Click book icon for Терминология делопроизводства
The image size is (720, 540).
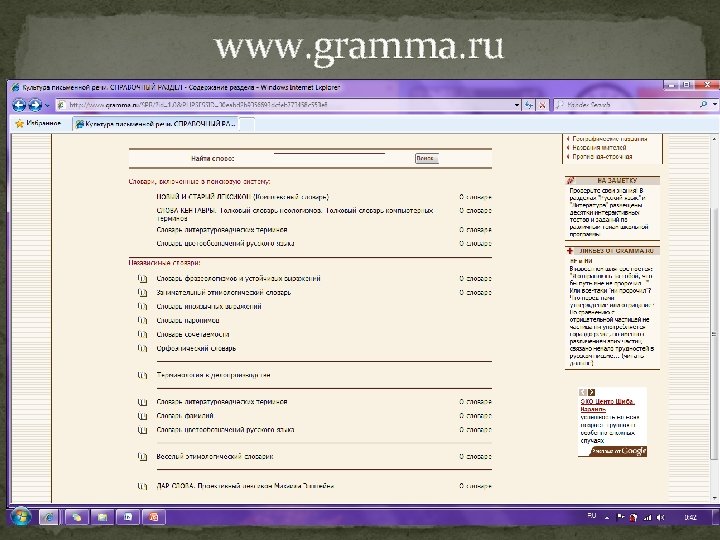point(142,375)
